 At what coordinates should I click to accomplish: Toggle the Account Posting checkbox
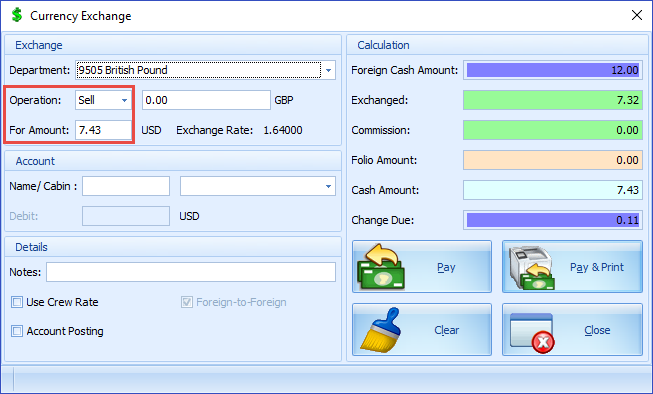tap(17, 331)
